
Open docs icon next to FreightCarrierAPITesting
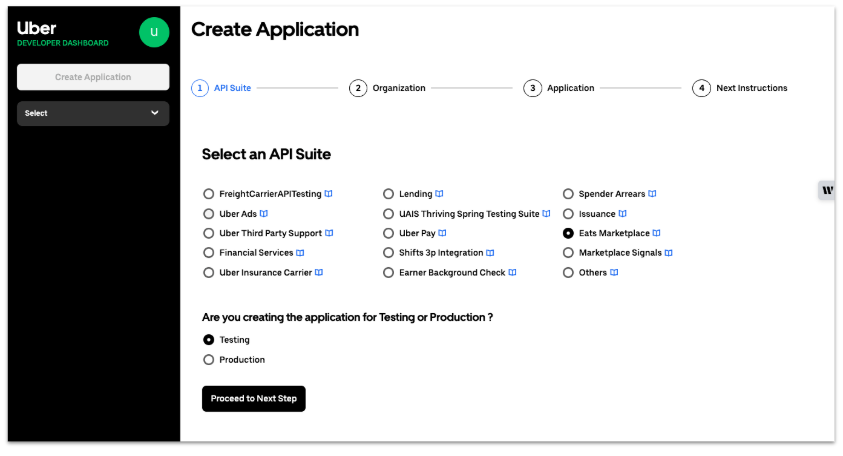(328, 194)
